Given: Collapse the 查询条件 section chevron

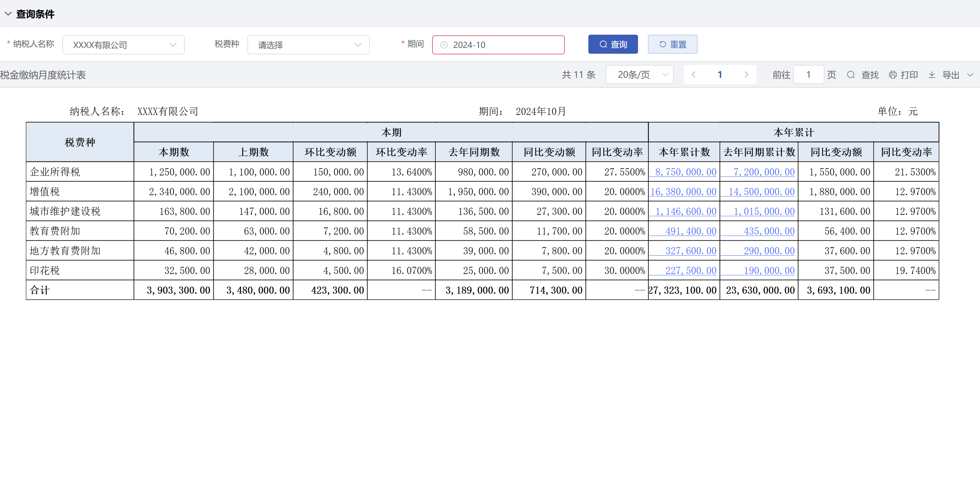Looking at the screenshot, I should tap(8, 14).
